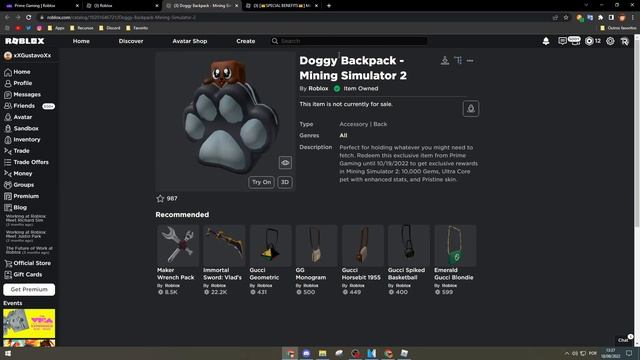Go to Avatar Shop in top navigation
The width and height of the screenshot is (640, 360).
(190, 41)
